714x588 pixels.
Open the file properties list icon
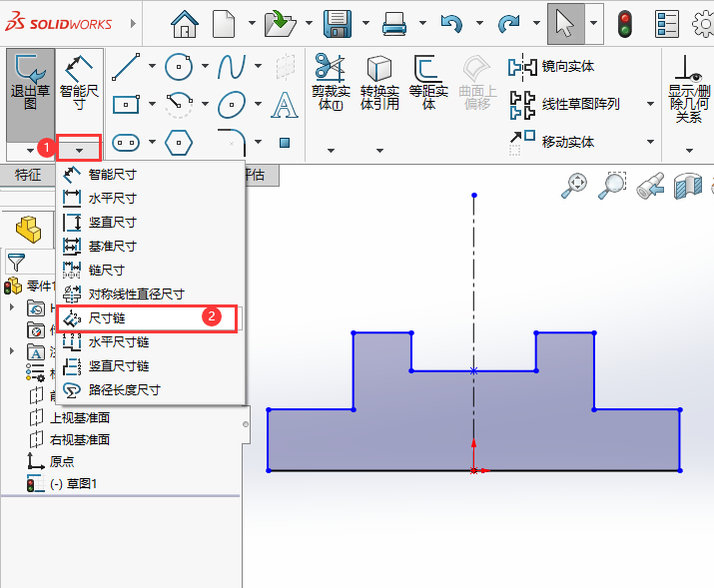667,24
